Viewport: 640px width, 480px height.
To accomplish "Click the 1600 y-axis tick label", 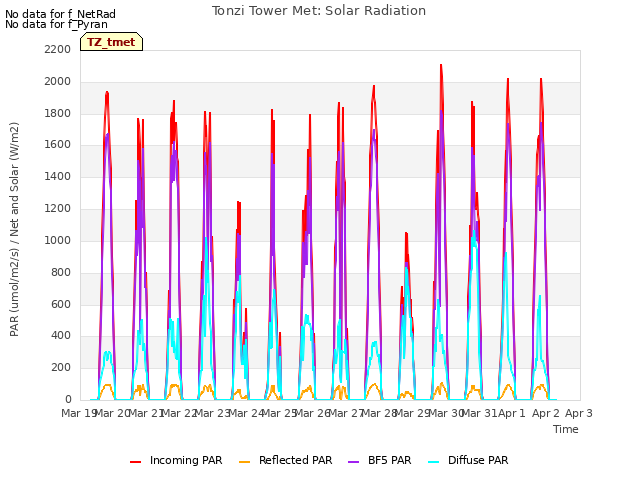I will click(58, 144).
